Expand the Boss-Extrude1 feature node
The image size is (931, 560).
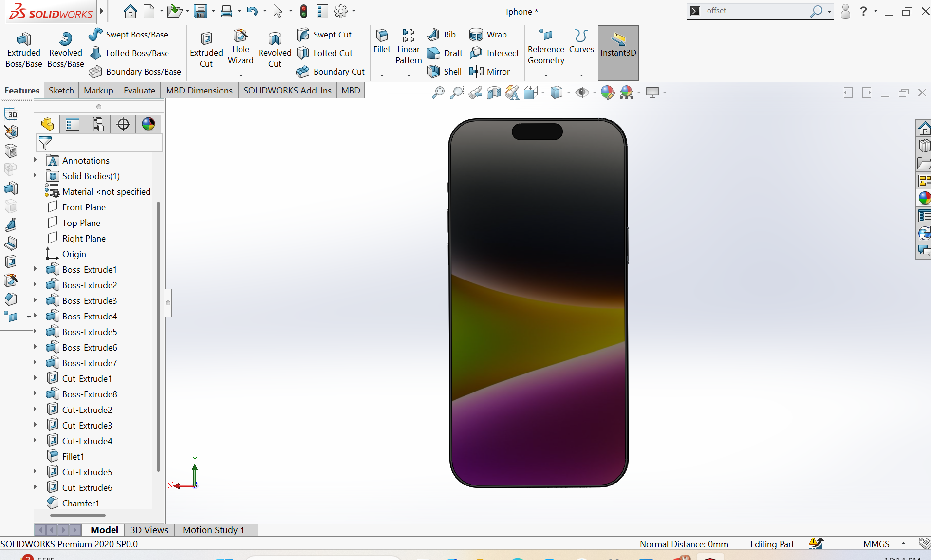[36, 269]
